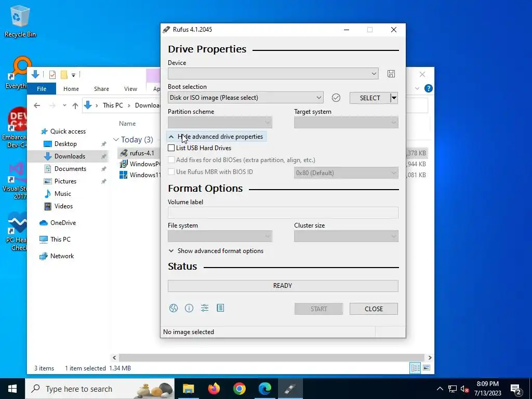Expand Show advanced format options
Viewport: 532px width, 399px height.
point(216,251)
